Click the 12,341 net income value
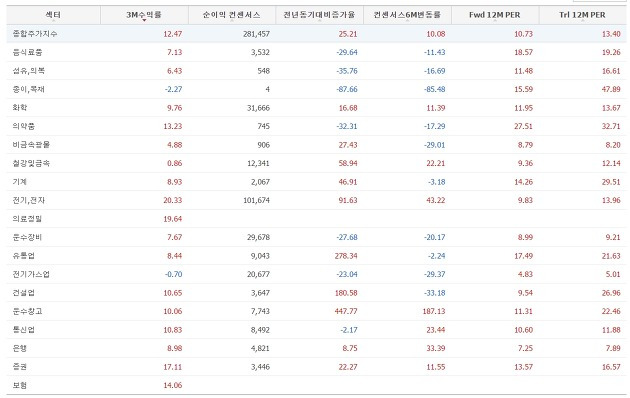 258,163
